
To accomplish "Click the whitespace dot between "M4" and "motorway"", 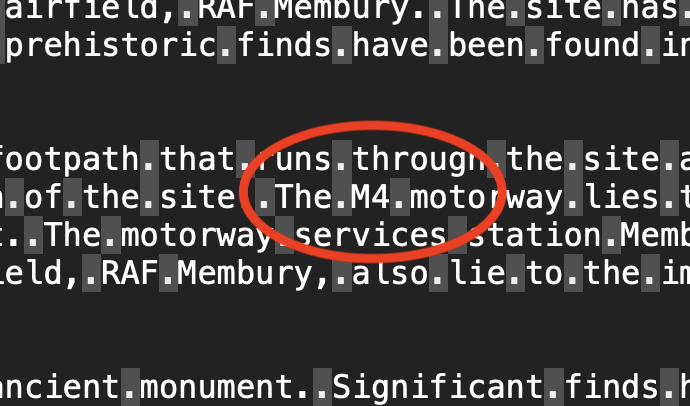I will pos(400,197).
